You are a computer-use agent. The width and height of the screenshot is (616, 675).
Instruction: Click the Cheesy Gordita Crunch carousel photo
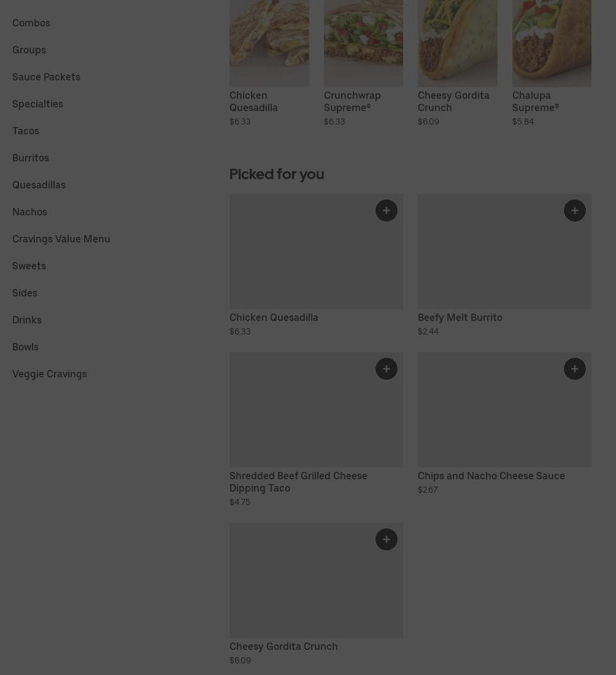point(457,43)
